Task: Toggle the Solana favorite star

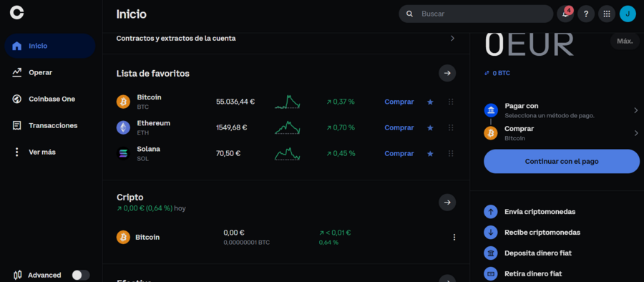Action: [x=430, y=154]
